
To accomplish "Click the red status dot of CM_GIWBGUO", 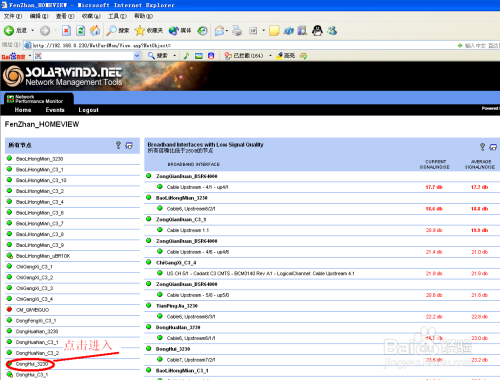I will [x=9, y=309].
